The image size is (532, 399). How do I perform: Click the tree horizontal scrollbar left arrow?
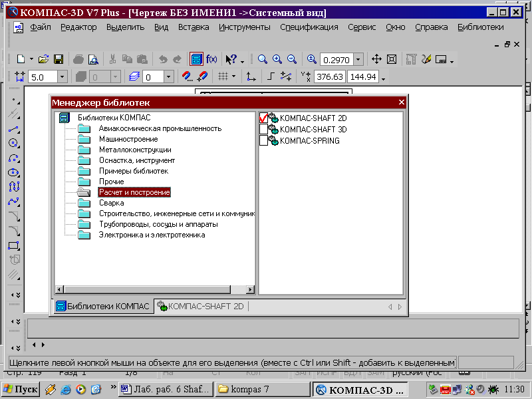(x=59, y=289)
